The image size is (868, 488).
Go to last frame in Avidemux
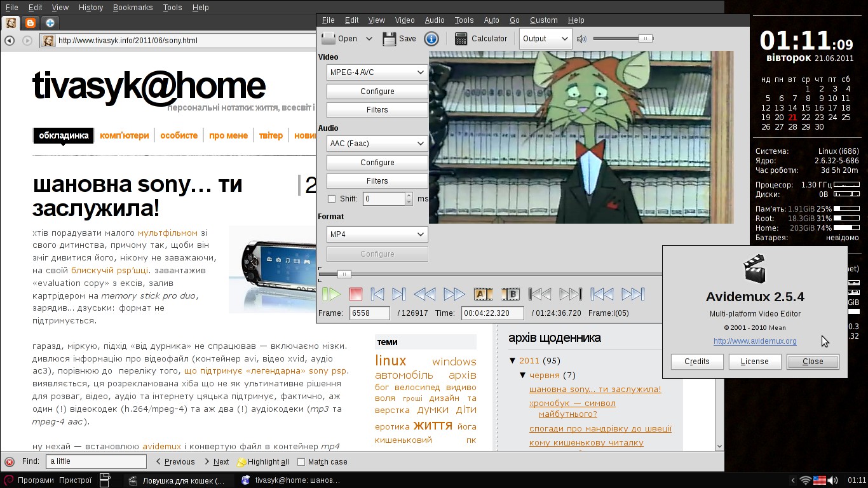tap(633, 294)
